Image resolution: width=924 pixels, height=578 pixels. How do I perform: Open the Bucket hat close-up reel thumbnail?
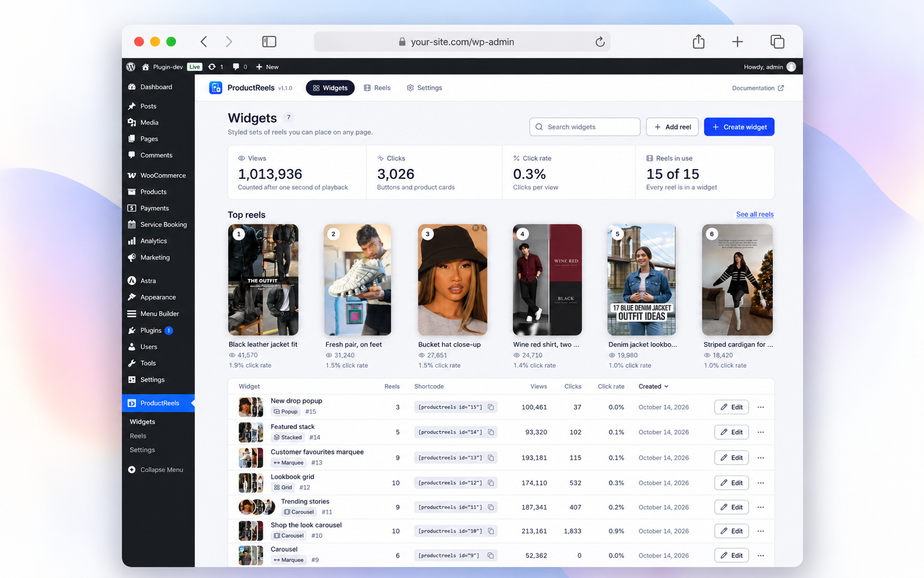click(x=453, y=280)
